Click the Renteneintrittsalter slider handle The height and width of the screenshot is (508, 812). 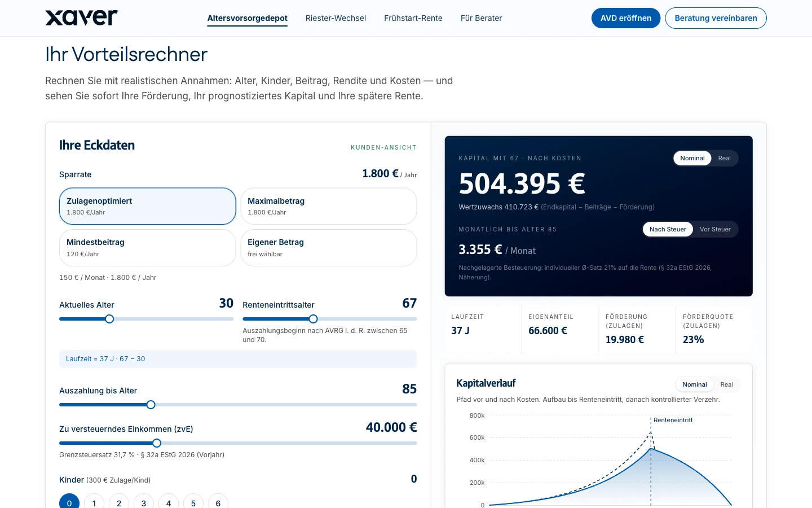click(314, 319)
